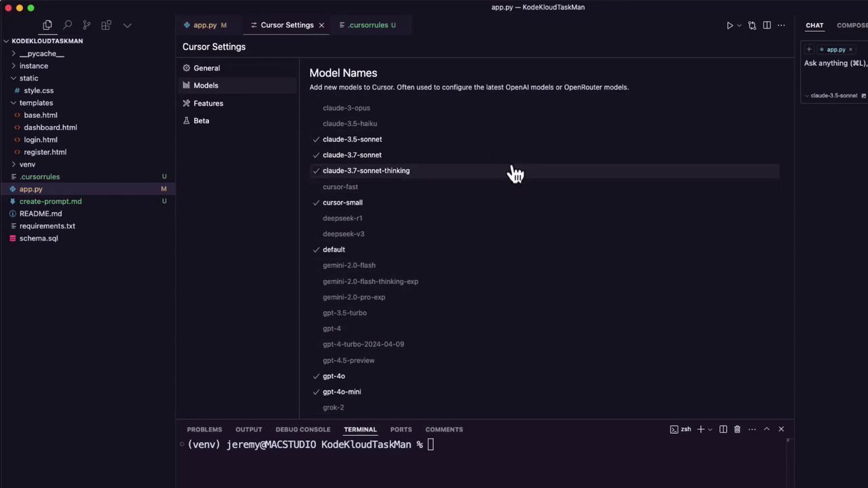This screenshot has width=868, height=488.
Task: Enable the claude-3-opus model
Action: [346, 108]
